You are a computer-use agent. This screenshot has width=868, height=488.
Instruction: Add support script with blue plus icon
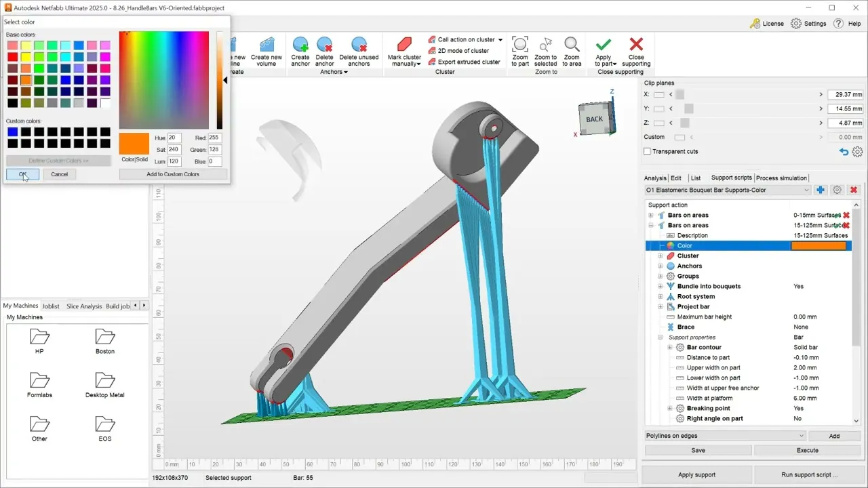pyautogui.click(x=821, y=190)
